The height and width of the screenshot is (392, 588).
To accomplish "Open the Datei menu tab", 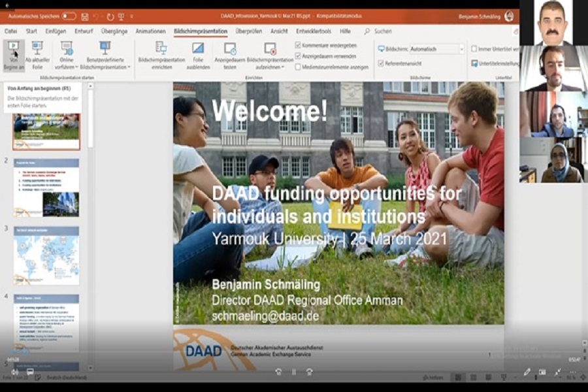I will [11, 31].
